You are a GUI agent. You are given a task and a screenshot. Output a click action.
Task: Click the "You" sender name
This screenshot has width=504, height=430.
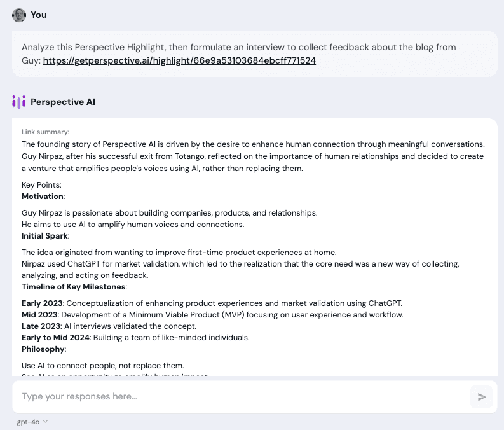39,15
